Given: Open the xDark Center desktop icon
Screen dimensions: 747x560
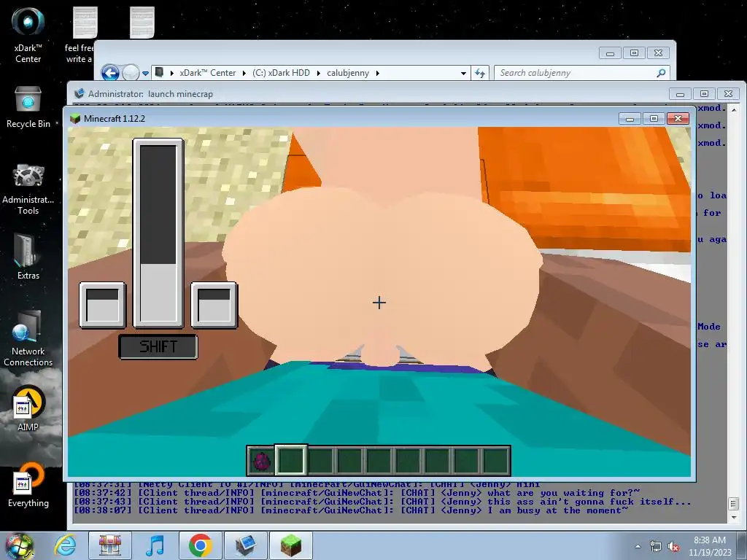Looking at the screenshot, I should click(x=28, y=34).
